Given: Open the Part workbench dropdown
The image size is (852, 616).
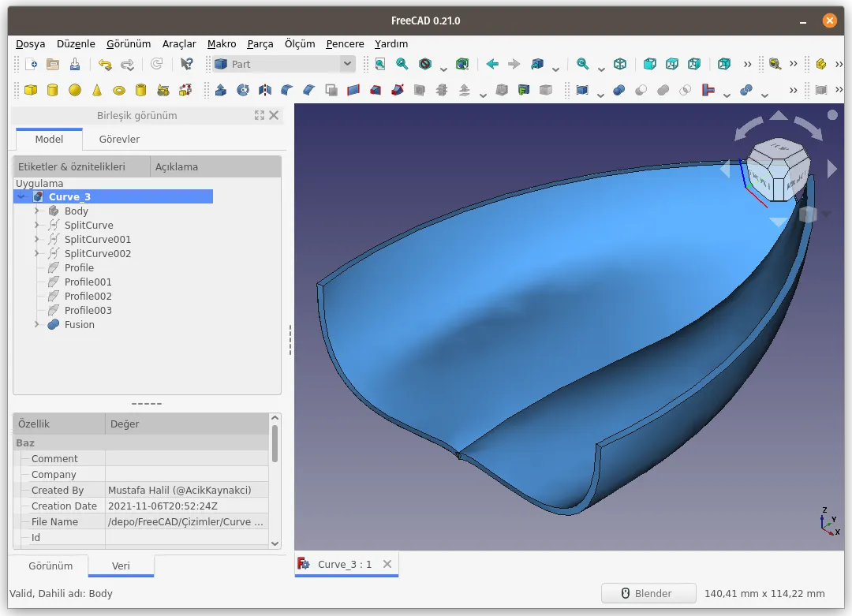Looking at the screenshot, I should point(284,64).
